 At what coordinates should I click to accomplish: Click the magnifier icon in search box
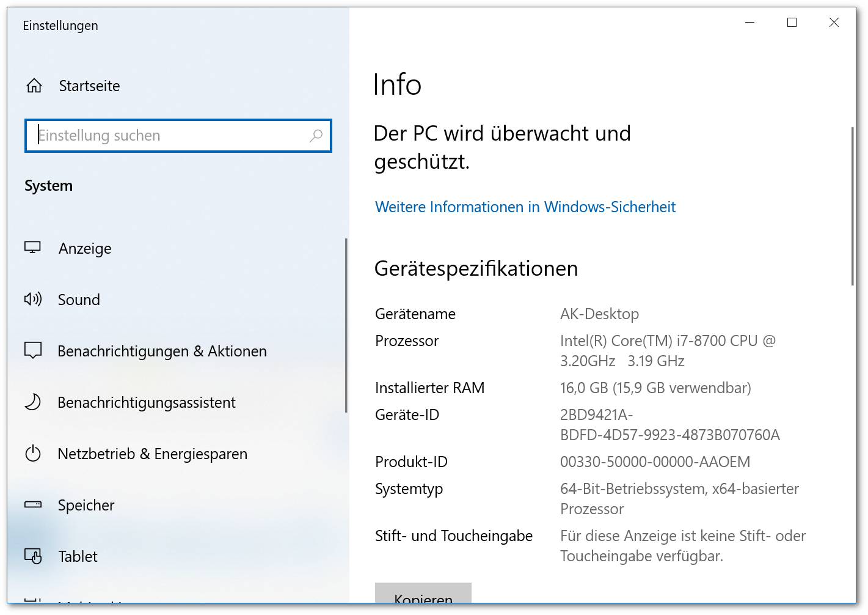[316, 136]
